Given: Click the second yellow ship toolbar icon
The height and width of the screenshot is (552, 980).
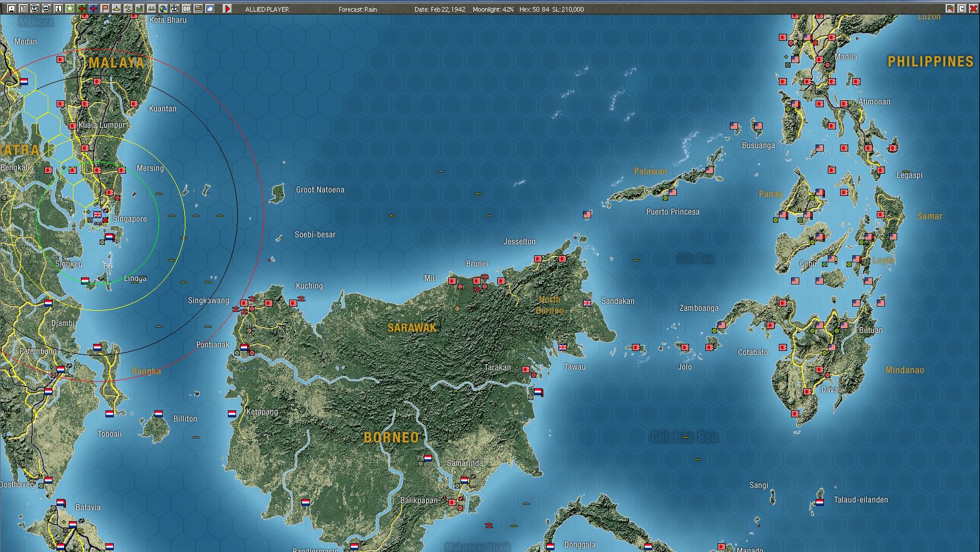Looking at the screenshot, I should (128, 9).
